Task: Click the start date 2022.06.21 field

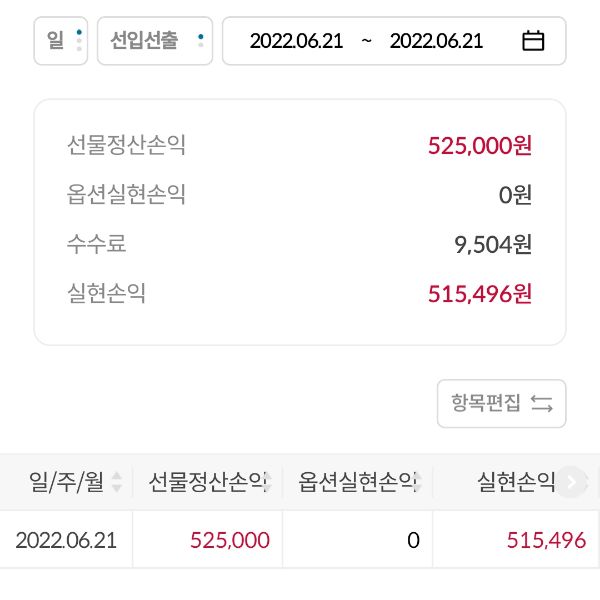Action: point(296,41)
